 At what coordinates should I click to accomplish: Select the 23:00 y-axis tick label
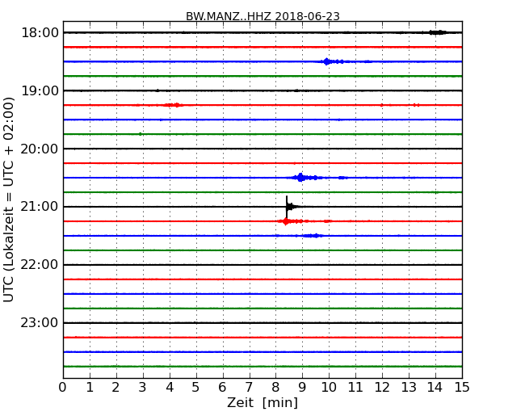coord(39,323)
